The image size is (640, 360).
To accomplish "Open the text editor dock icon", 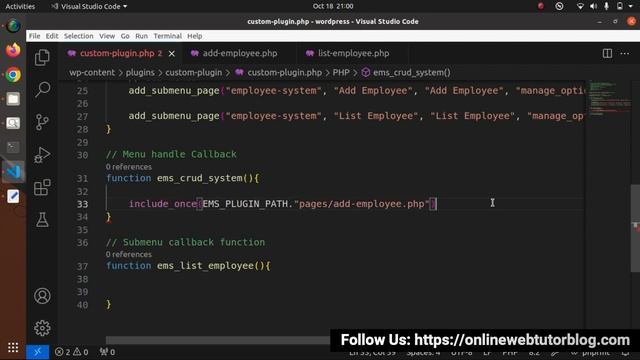I will pyautogui.click(x=13, y=196).
